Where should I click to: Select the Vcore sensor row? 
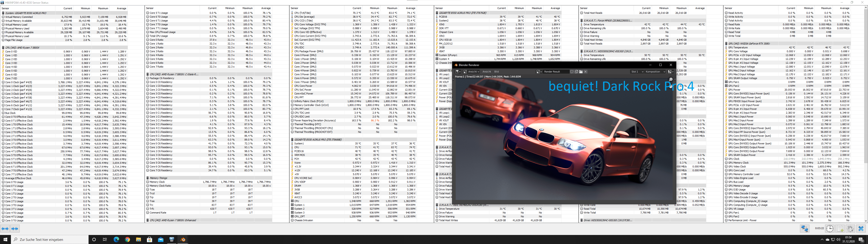(354, 163)
